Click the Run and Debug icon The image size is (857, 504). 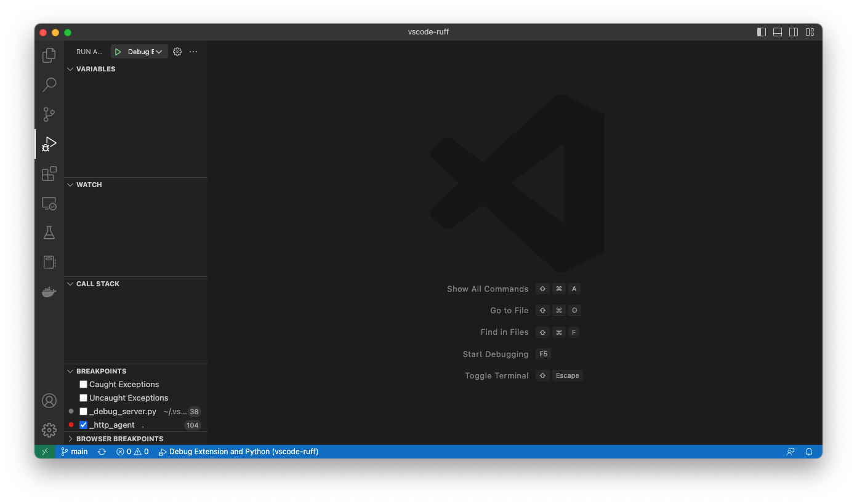click(49, 144)
